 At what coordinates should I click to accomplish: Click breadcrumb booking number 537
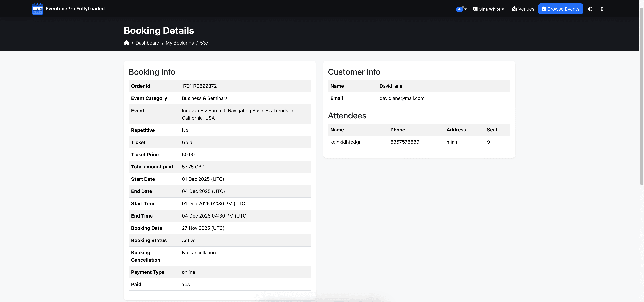204,43
